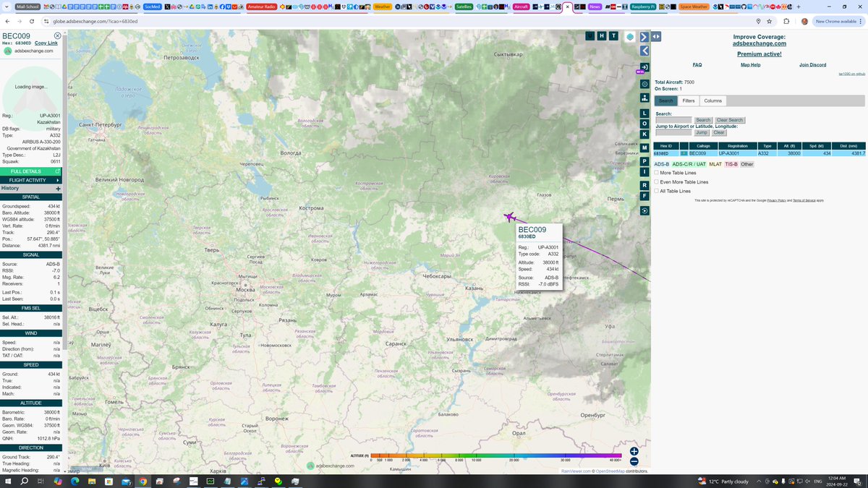The width and height of the screenshot is (868, 488).
Task: Enable All Table Lines checkbox
Action: pos(657,191)
